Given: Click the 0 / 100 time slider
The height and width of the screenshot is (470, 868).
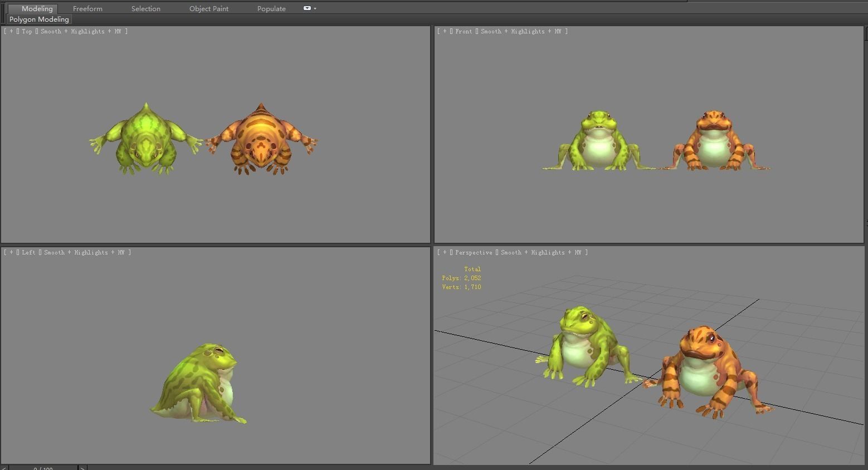Looking at the screenshot, I should (x=43, y=468).
